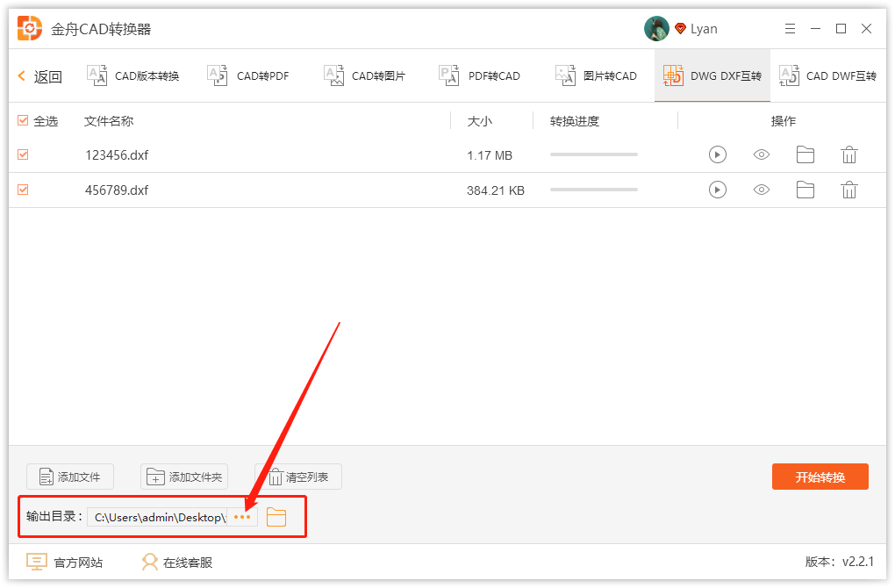Image resolution: width=895 pixels, height=588 pixels.
Task: Uncheck the checkbox next to 123456.dxf
Action: [x=22, y=154]
